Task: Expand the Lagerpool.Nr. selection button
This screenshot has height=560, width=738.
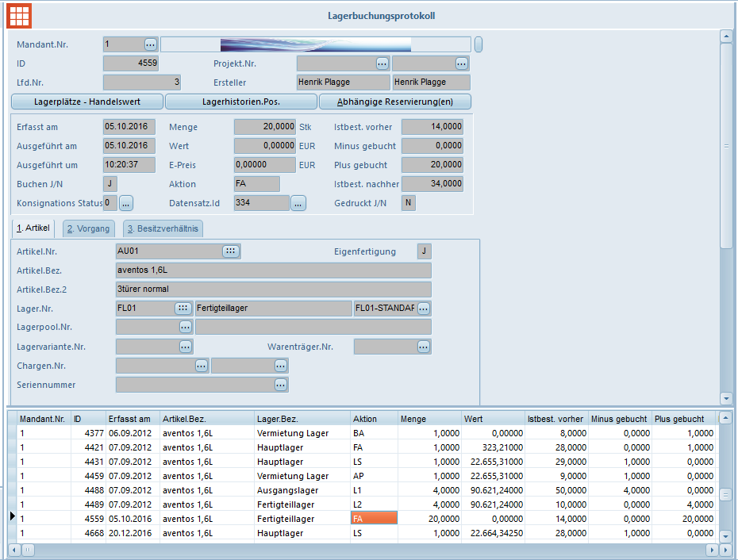Action: coord(185,327)
